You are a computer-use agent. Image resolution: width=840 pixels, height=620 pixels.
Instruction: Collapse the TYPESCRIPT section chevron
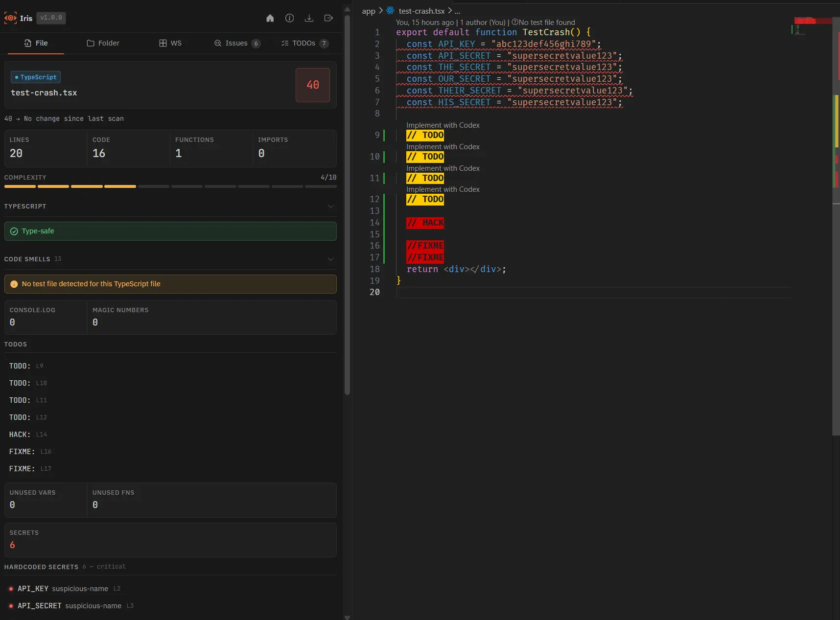(x=330, y=207)
